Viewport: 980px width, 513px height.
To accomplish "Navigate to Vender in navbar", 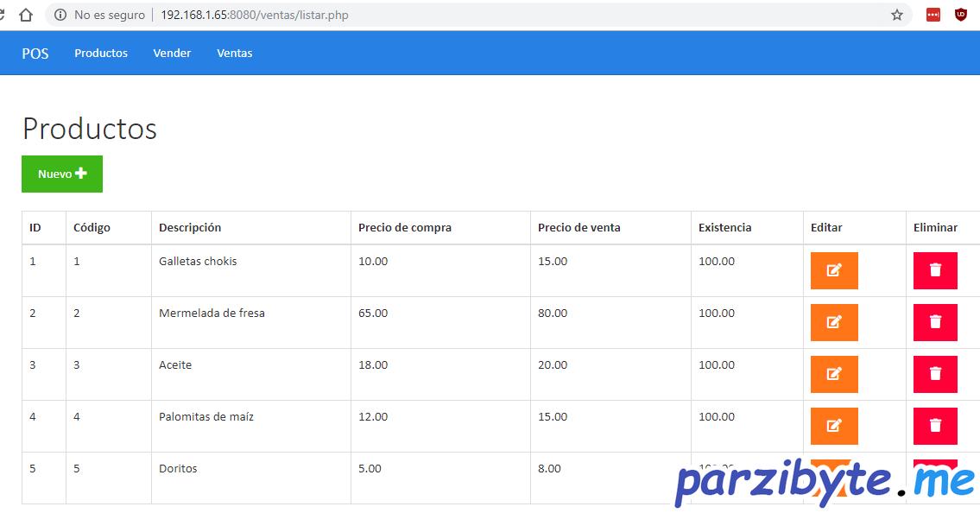I will tap(172, 54).
